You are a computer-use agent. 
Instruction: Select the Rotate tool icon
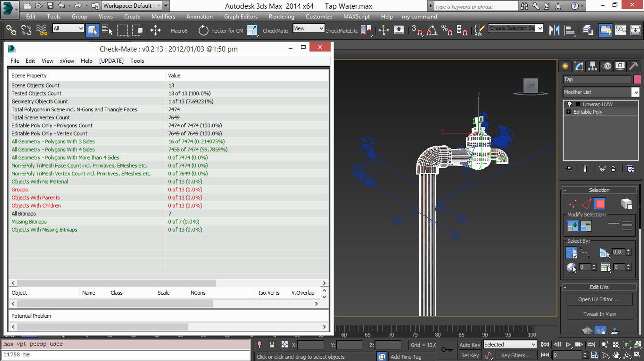pyautogui.click(x=203, y=31)
